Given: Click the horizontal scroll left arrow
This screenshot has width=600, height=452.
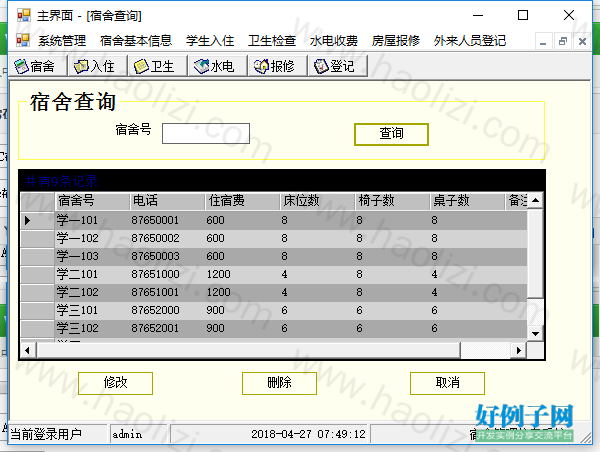Looking at the screenshot, I should (27, 350).
